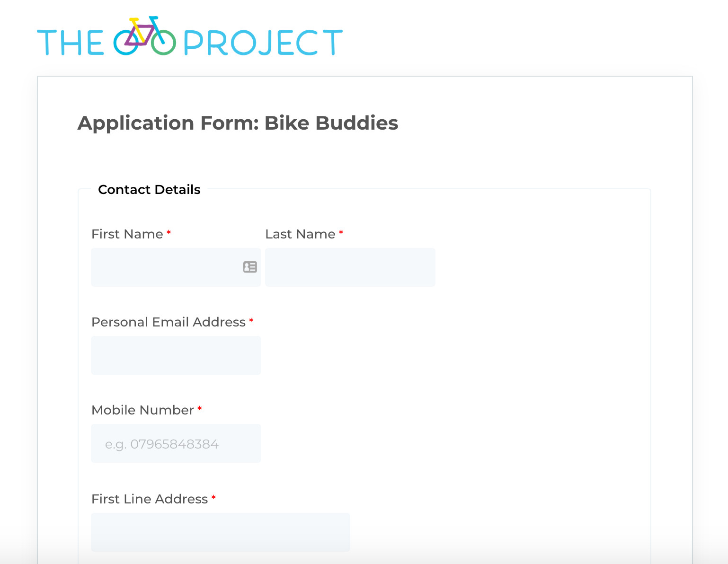Image resolution: width=728 pixels, height=564 pixels.
Task: Click the "Contact Details" section legend
Action: click(149, 190)
